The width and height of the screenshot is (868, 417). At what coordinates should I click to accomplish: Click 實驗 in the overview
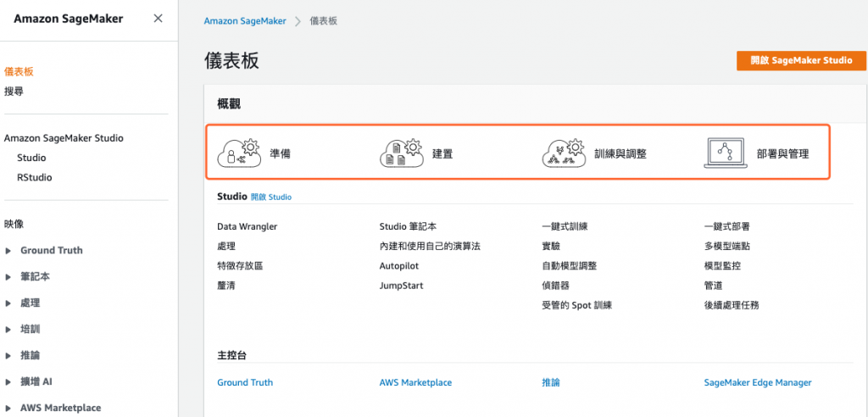tap(551, 246)
